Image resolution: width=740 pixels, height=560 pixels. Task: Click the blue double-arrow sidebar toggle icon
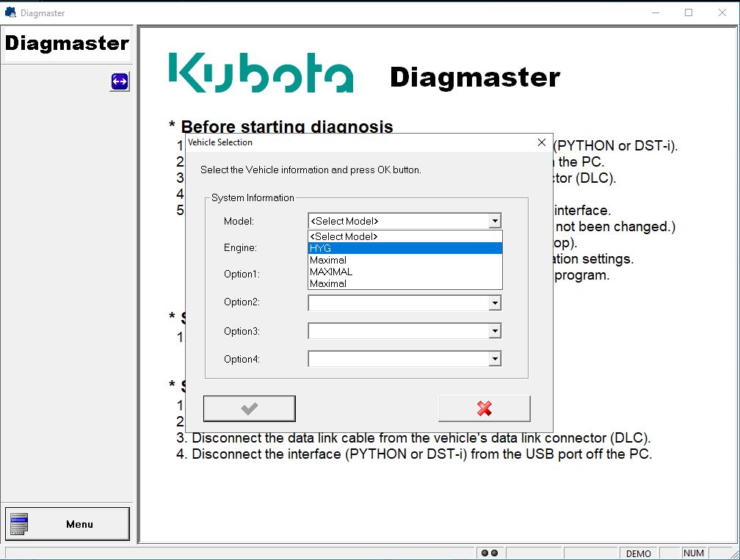click(x=119, y=81)
